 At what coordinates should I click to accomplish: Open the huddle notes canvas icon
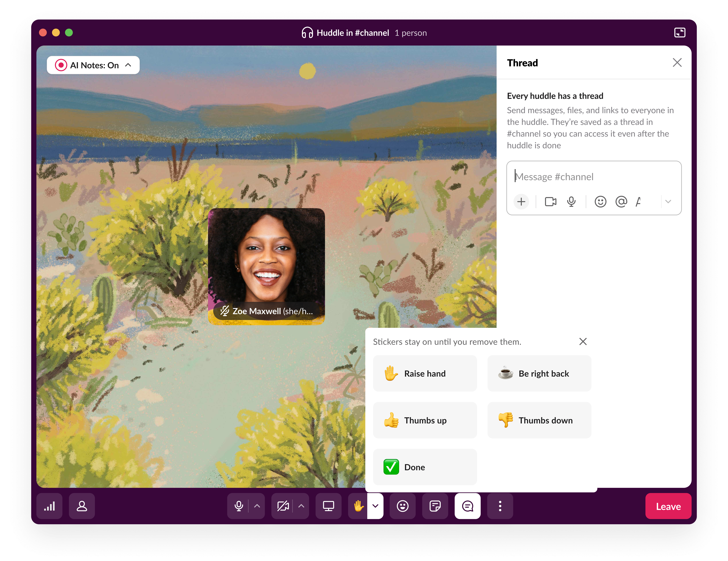[435, 506]
